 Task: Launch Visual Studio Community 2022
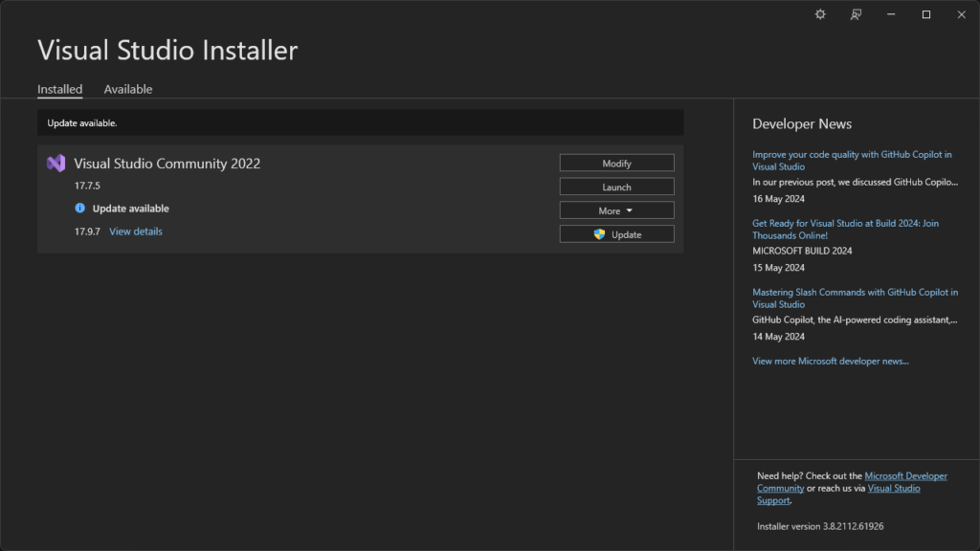(617, 187)
